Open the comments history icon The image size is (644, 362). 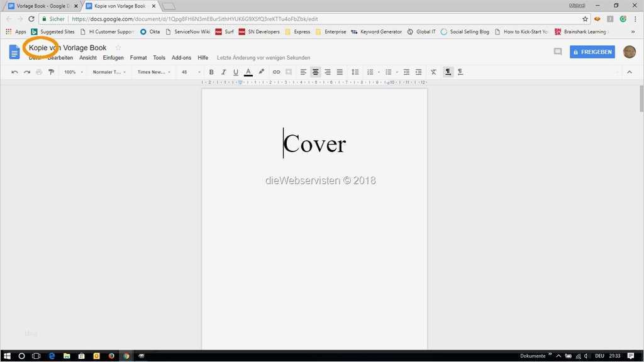558,52
